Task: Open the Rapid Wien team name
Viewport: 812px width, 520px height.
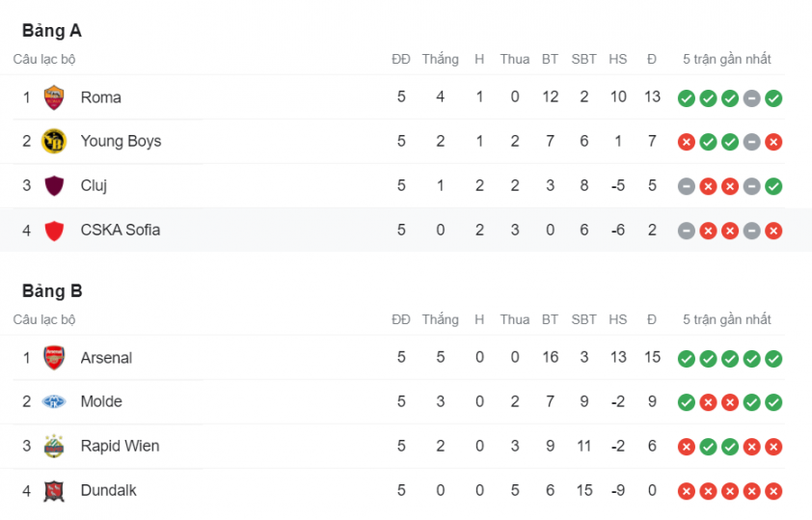Action: click(x=120, y=446)
